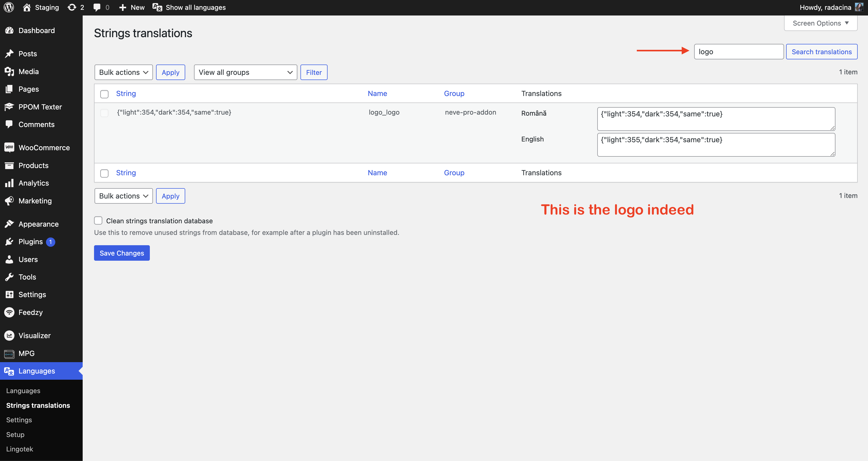Select all strings via header checkbox
The width and height of the screenshot is (868, 461).
pos(104,94)
